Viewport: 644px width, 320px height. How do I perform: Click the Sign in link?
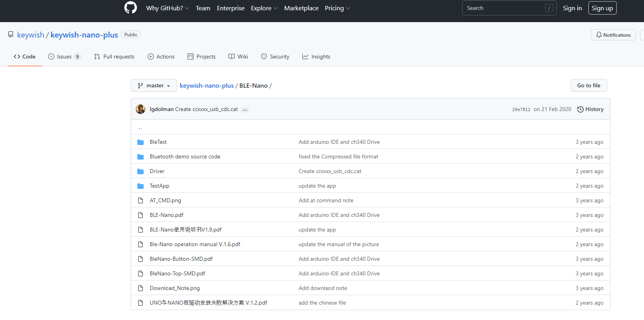[x=572, y=8]
